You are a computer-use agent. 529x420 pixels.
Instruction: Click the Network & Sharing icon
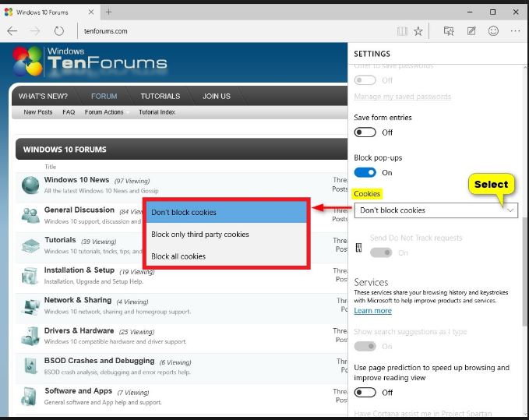pyautogui.click(x=30, y=306)
